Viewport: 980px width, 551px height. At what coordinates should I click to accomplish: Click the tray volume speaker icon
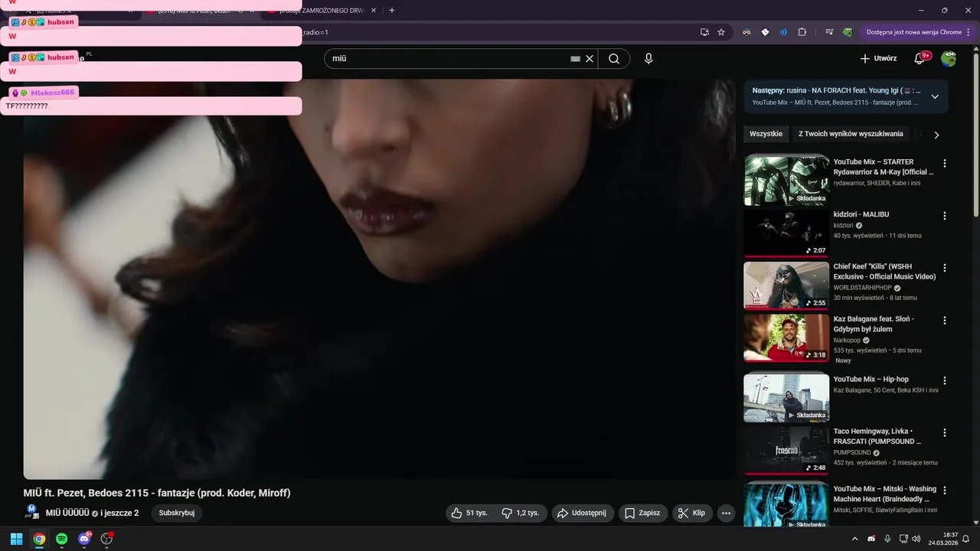(x=916, y=539)
